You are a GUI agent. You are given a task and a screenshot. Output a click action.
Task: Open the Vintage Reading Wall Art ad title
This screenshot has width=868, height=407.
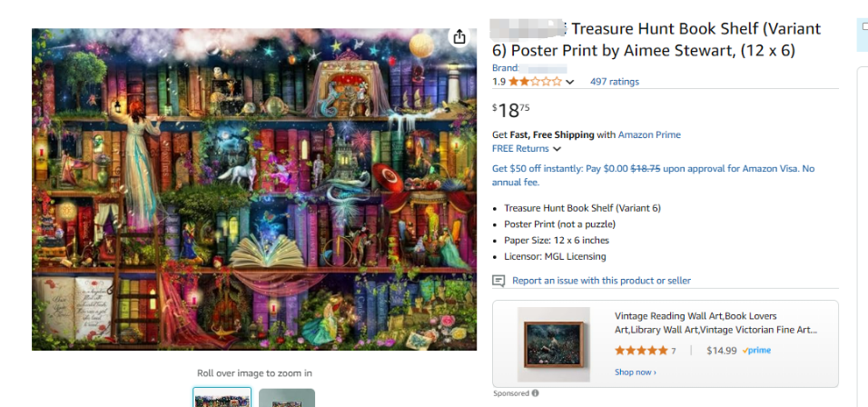point(715,323)
